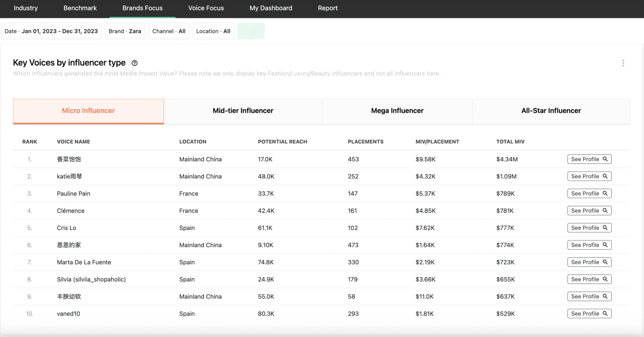This screenshot has width=644, height=337.
Task: Expand the Channel filter dropdown
Action: tap(169, 31)
